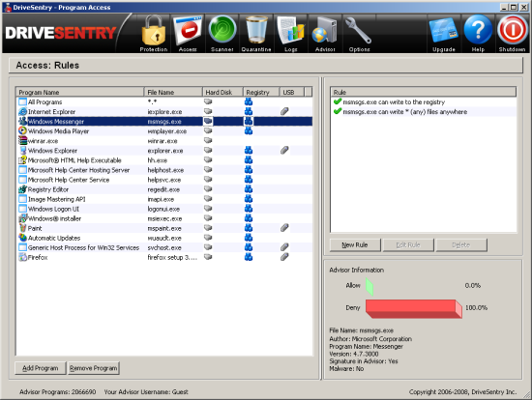This screenshot has height=400, width=532.
Task: Open the Quarantine bin icon
Action: (x=256, y=33)
